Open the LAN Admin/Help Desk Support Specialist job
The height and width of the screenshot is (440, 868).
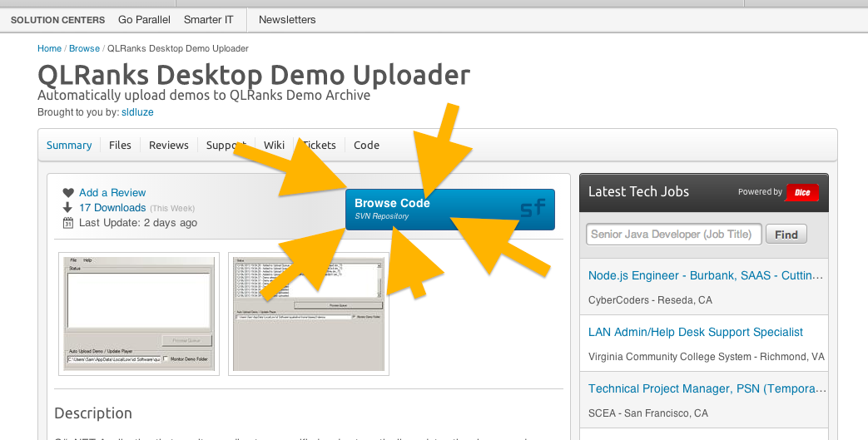click(695, 332)
